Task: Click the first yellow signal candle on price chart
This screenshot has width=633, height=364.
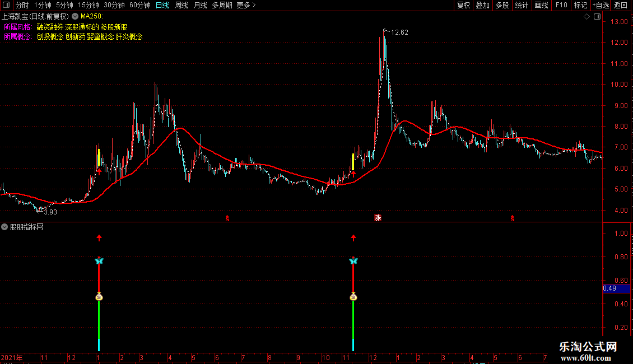Action: [99, 158]
